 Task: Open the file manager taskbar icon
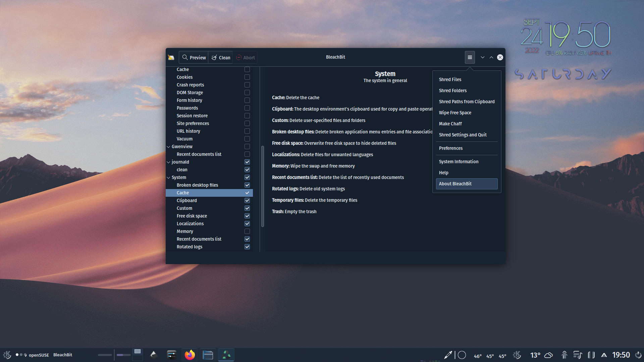point(208,355)
